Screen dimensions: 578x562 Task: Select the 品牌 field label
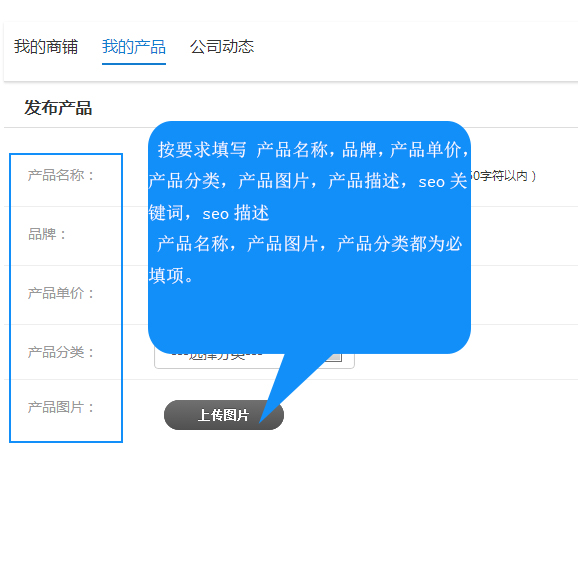tap(47, 234)
